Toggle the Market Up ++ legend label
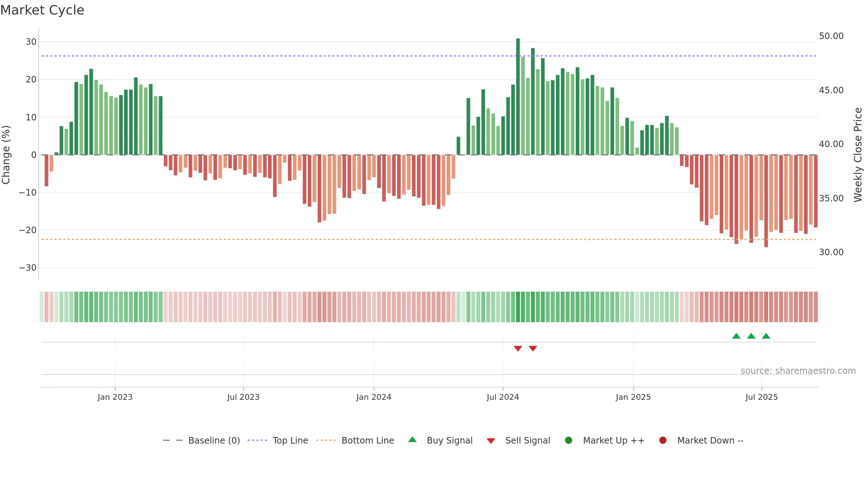Viewport: 868px width, 488px height. tap(614, 440)
